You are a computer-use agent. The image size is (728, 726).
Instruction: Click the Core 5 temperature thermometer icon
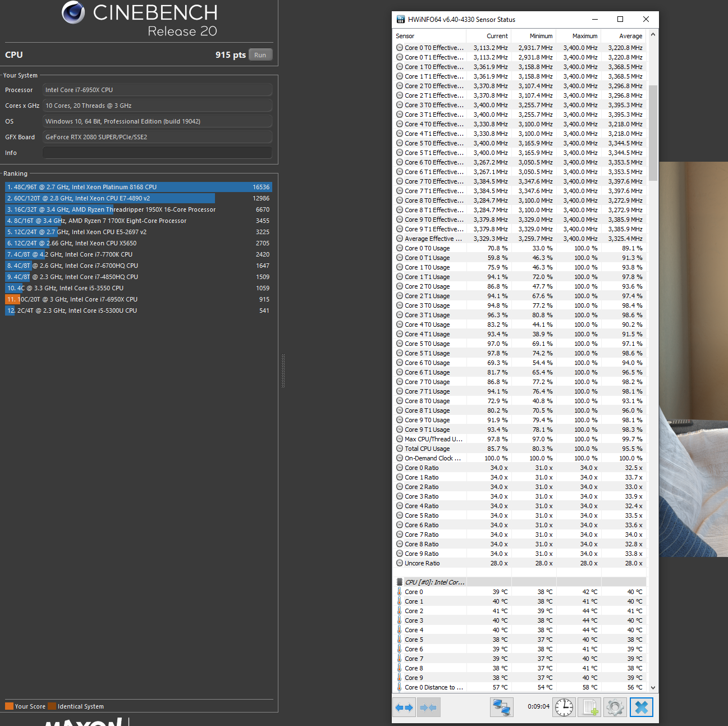400,640
